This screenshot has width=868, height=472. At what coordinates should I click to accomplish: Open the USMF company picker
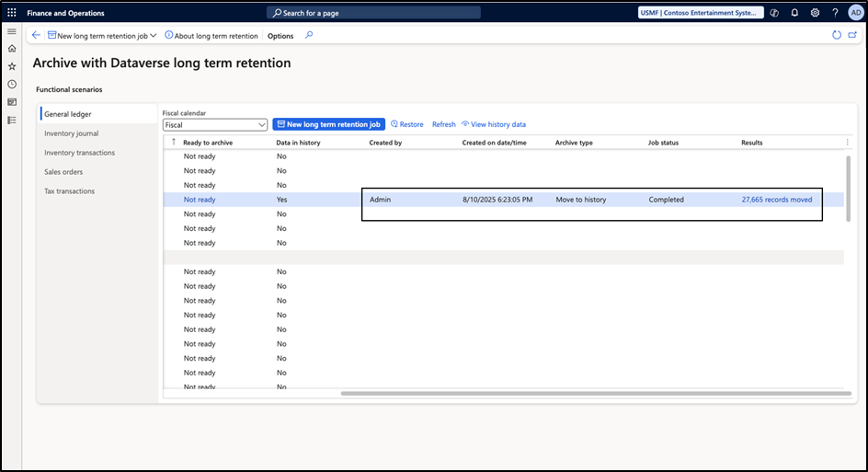click(701, 13)
